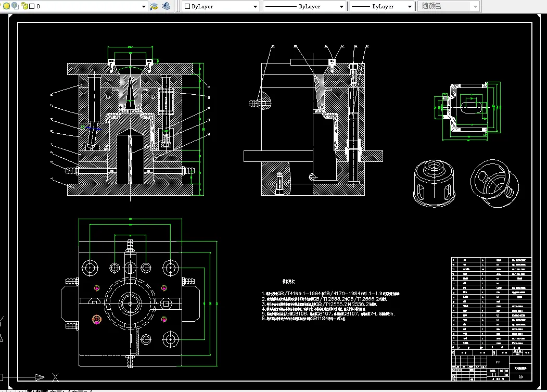This screenshot has height=392, width=547.
Task: Open the ByLayer color control dropdown
Action: tap(255, 6)
